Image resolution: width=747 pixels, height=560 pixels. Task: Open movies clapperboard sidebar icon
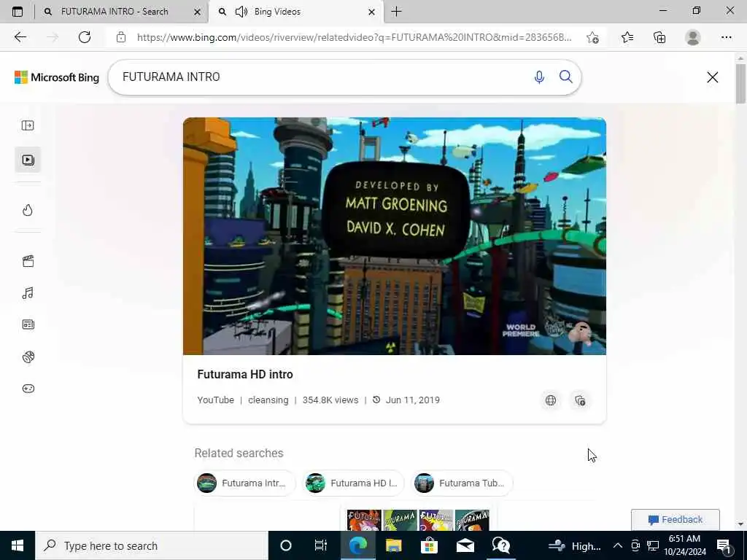(x=28, y=261)
